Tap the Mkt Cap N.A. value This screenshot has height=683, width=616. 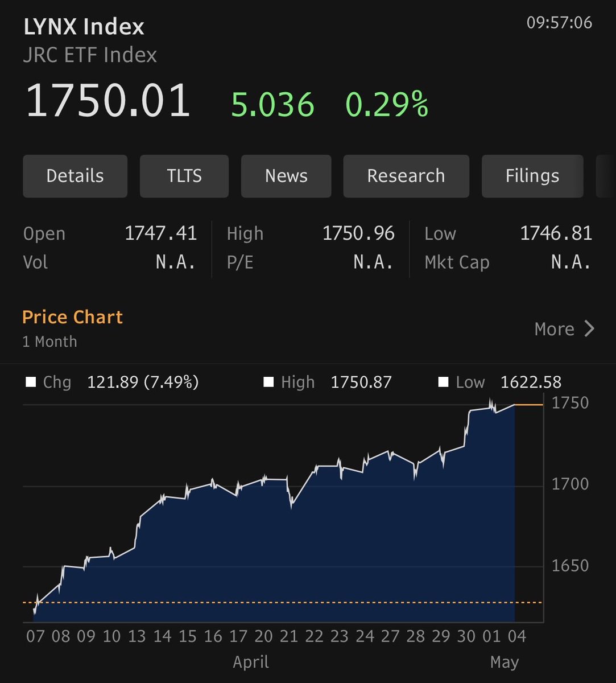click(x=571, y=262)
